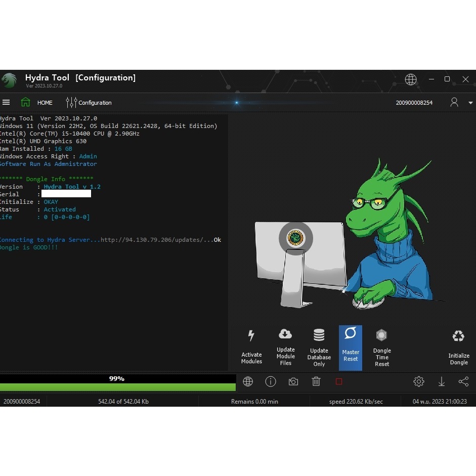Open the info circle icon
This screenshot has width=476, height=476.
click(271, 382)
